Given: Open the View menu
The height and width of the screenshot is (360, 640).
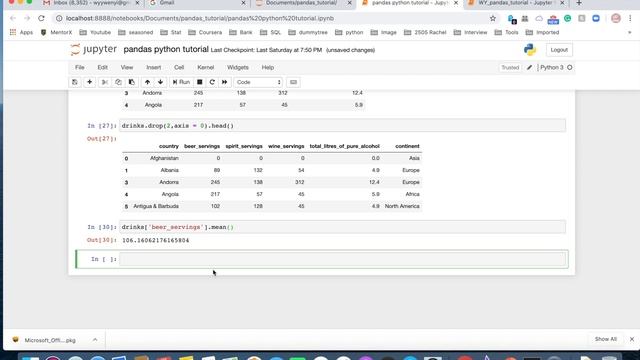Looking at the screenshot, I should [x=127, y=67].
